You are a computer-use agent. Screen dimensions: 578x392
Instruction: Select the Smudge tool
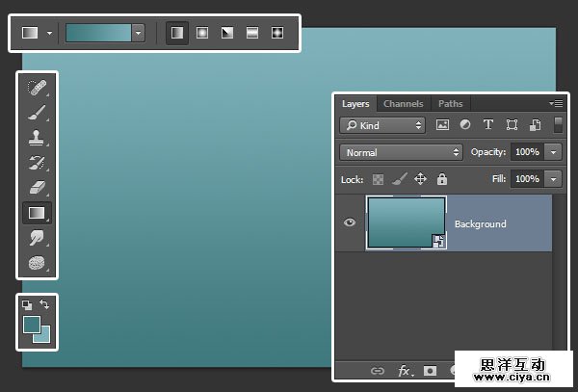pos(38,238)
